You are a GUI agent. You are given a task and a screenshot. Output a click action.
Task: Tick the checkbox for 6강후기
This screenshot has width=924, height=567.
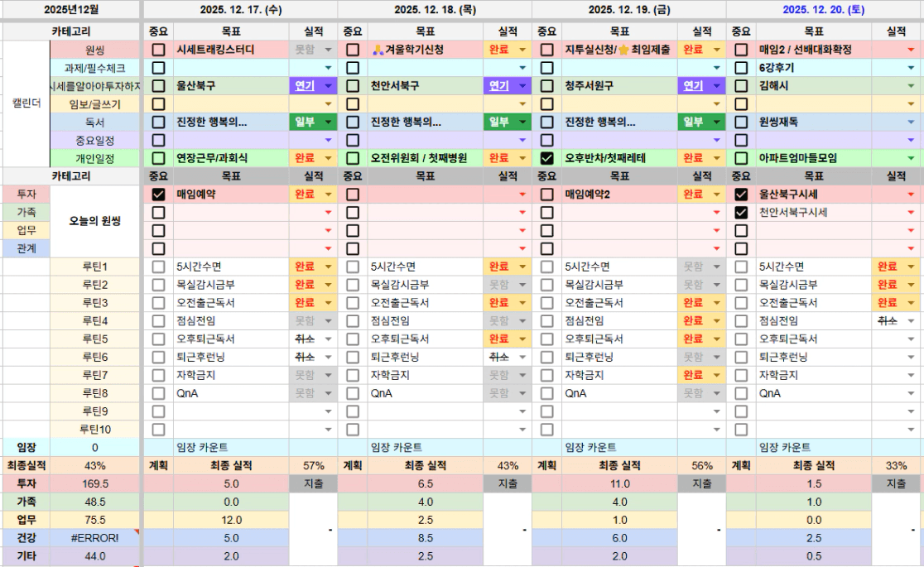point(741,68)
